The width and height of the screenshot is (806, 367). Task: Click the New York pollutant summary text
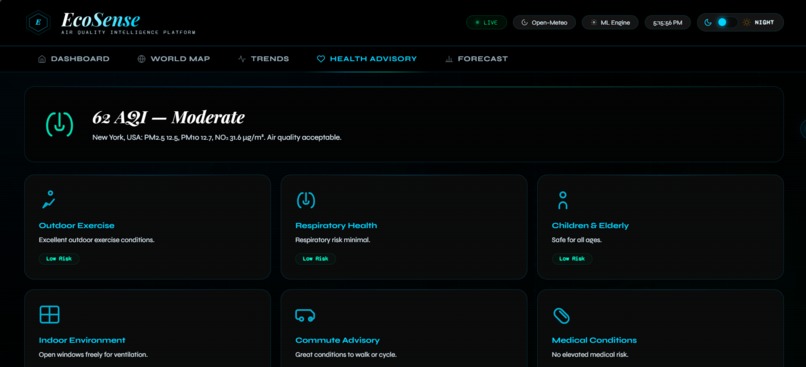[x=216, y=138]
